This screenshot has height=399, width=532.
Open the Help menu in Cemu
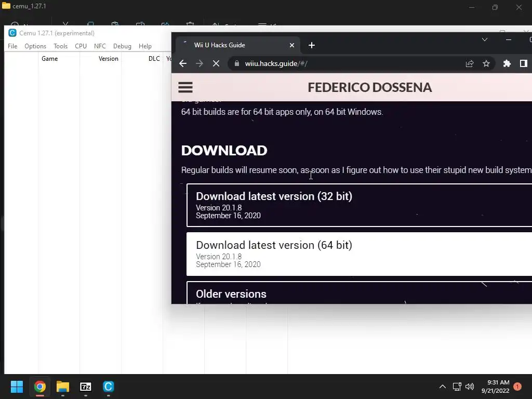pyautogui.click(x=145, y=46)
